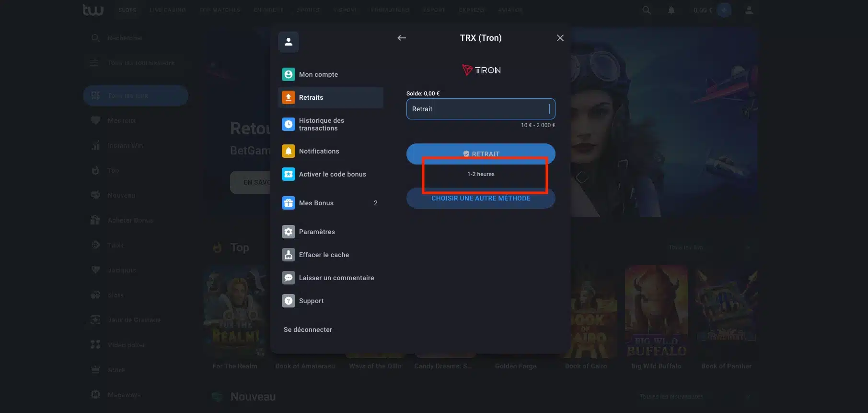
Task: Click CHOISIR UNE AUTRE MÉTHODE
Action: click(x=481, y=198)
